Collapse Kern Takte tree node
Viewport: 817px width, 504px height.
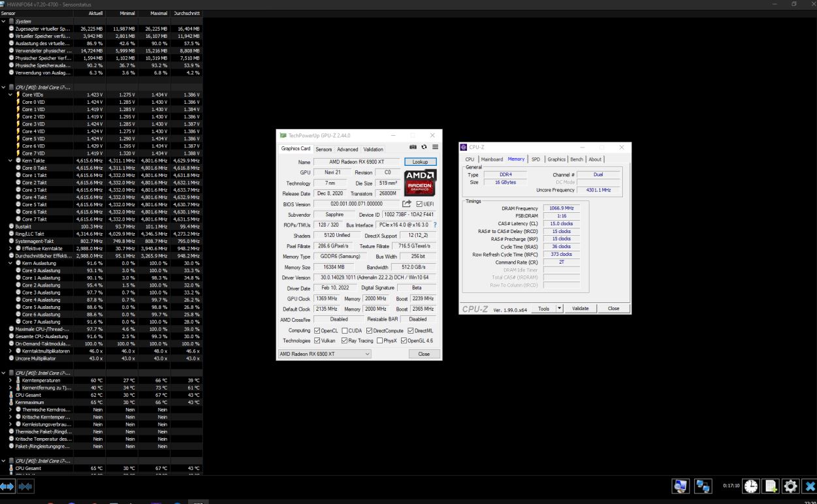[11, 160]
